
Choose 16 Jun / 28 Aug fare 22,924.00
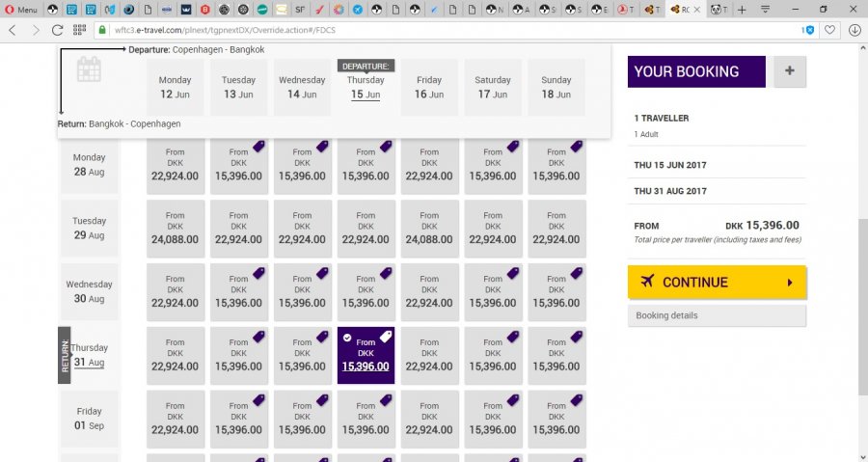pos(429,166)
